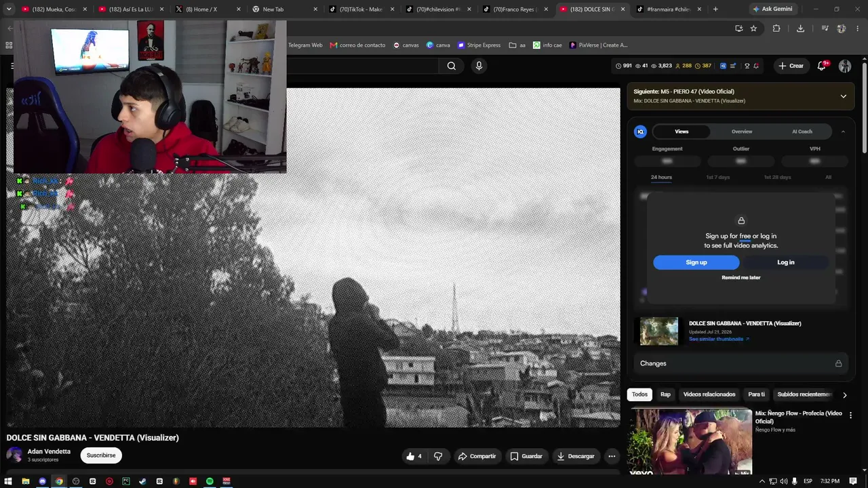Viewport: 868px width, 488px height.
Task: Click Ask Gemini button
Action: tap(772, 9)
